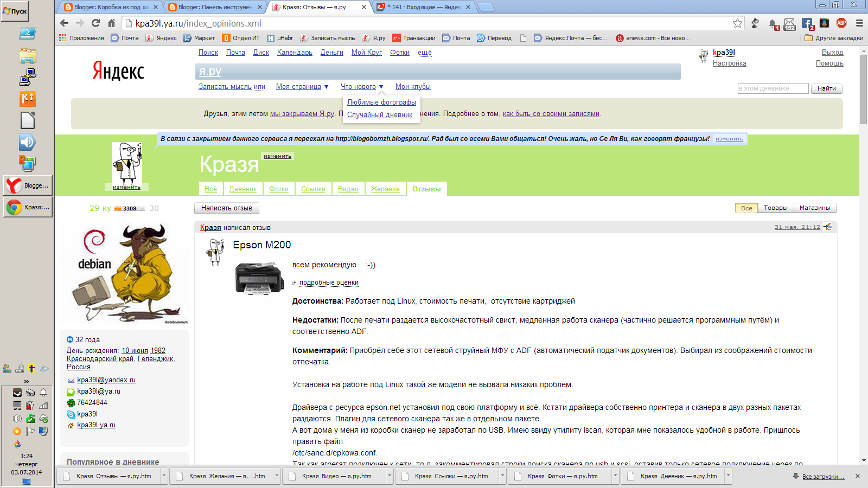The image size is (868, 488).
Task: Open dropdown arrow for Кразя Отзывы download
Action: pos(164,476)
